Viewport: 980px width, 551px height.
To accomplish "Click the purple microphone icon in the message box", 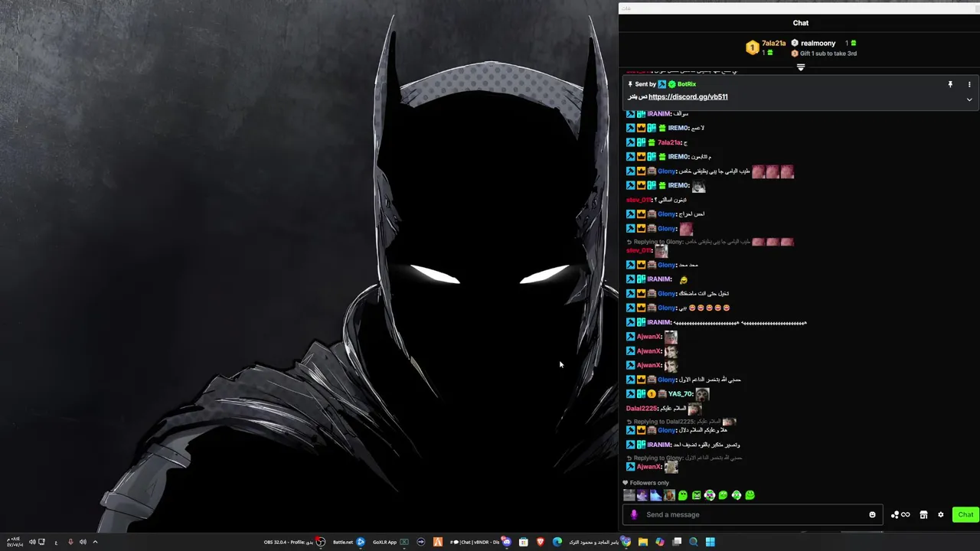I will click(634, 514).
